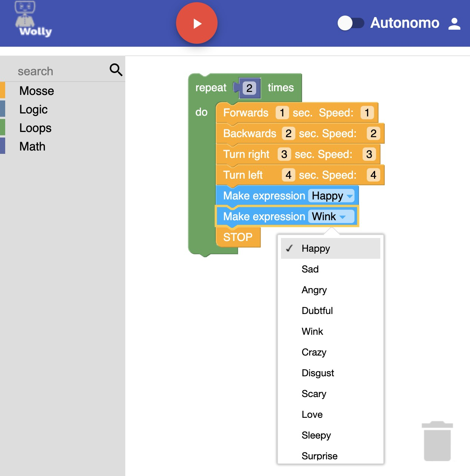Choose Angry from the expression menu
Viewport: 470px width, 476px height.
point(331,290)
